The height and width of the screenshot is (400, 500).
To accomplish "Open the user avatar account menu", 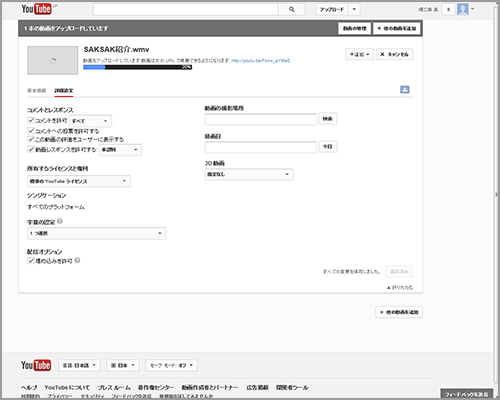I will tap(466, 9).
